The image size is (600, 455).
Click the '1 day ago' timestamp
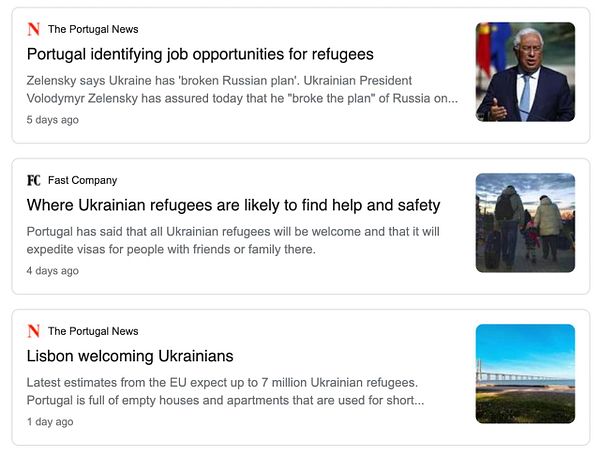pyautogui.click(x=50, y=422)
